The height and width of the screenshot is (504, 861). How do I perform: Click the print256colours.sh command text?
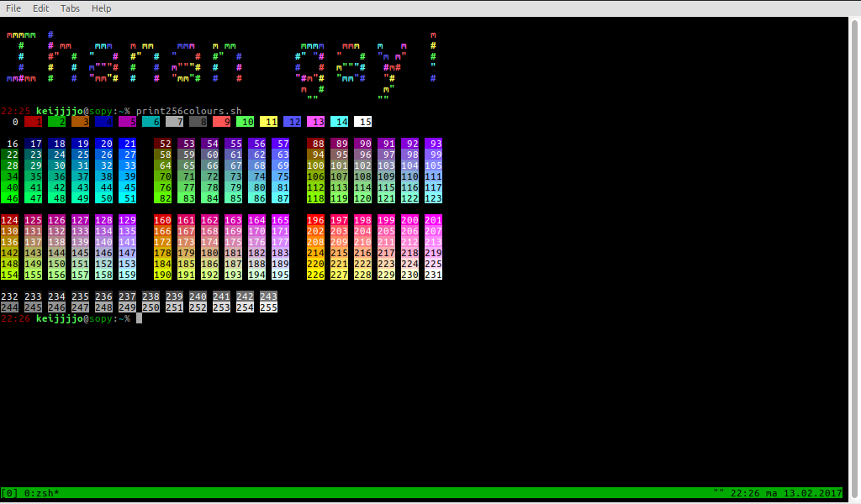point(188,111)
